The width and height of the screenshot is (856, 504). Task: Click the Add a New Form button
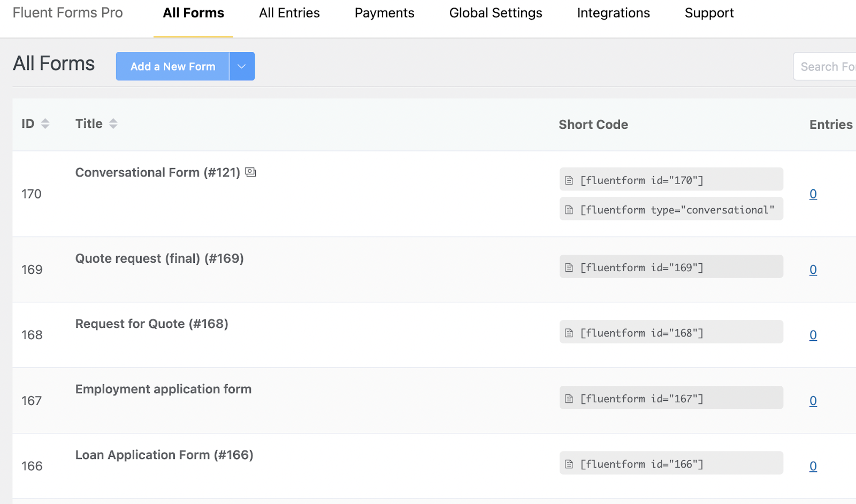(x=173, y=66)
